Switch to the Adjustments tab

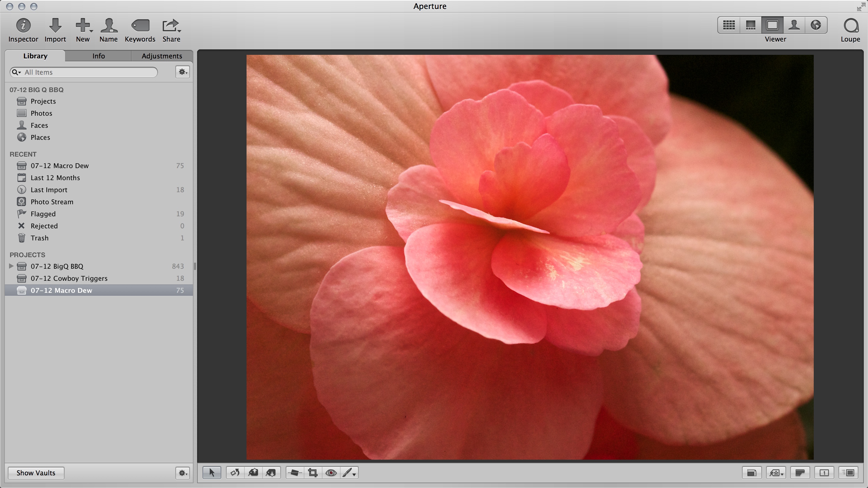tap(162, 56)
